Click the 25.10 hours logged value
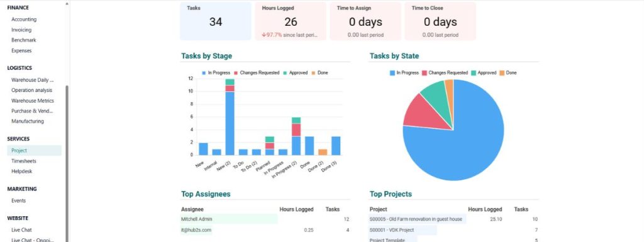 tap(496, 219)
